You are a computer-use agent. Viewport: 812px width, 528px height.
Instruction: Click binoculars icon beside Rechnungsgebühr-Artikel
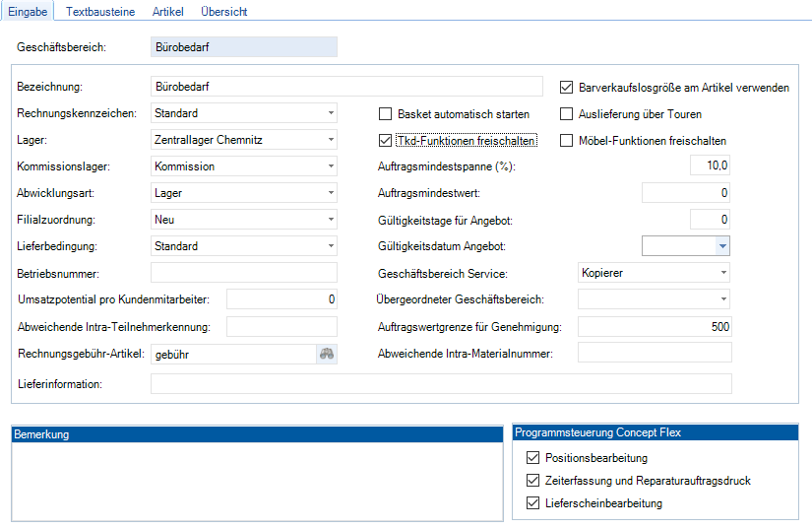pos(326,354)
